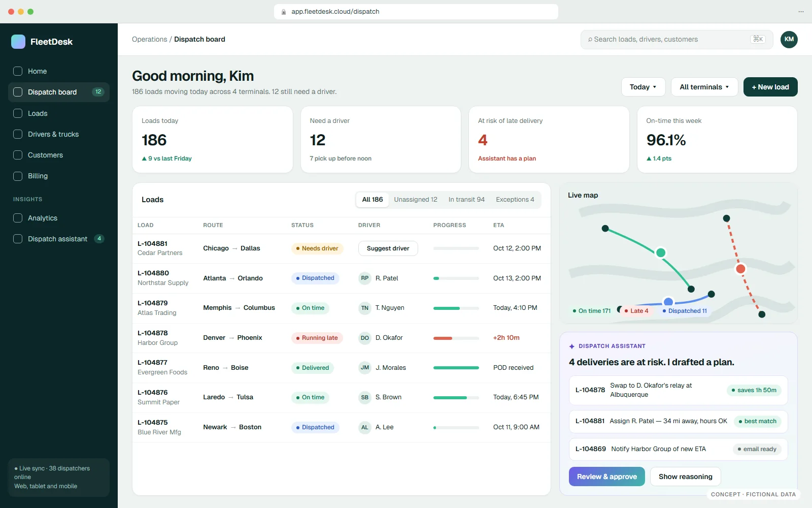Click the Loads today stat card
This screenshot has width=812, height=508.
click(x=213, y=140)
